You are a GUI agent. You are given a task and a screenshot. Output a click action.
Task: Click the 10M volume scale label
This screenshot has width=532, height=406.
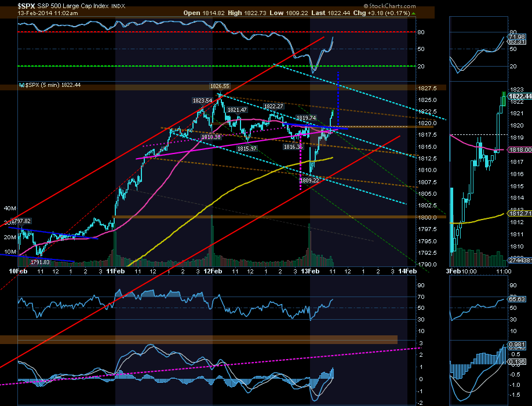(x=9, y=252)
